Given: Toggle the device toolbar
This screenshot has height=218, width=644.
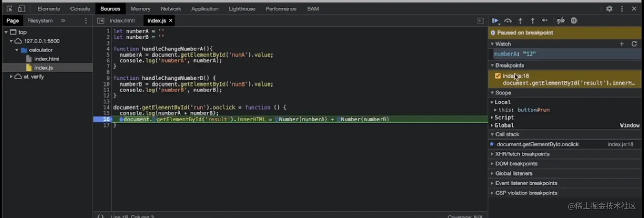Looking at the screenshot, I should [21, 8].
